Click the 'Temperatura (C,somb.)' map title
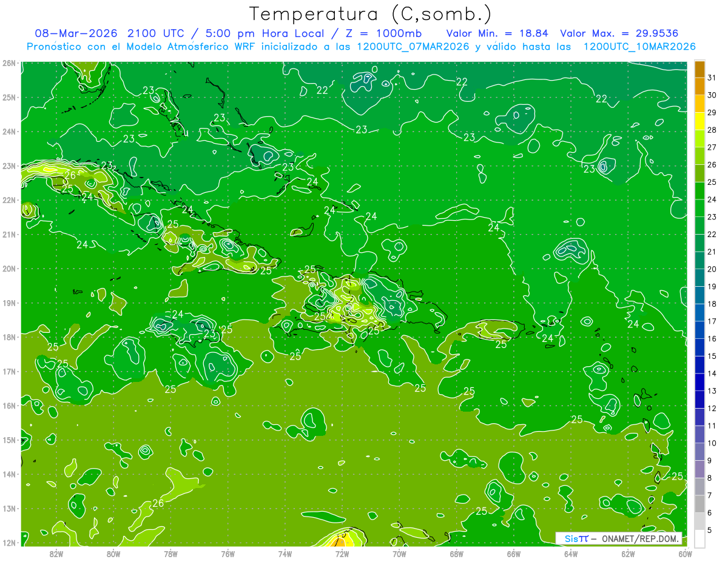Viewport: 728px width, 562px height. click(370, 14)
